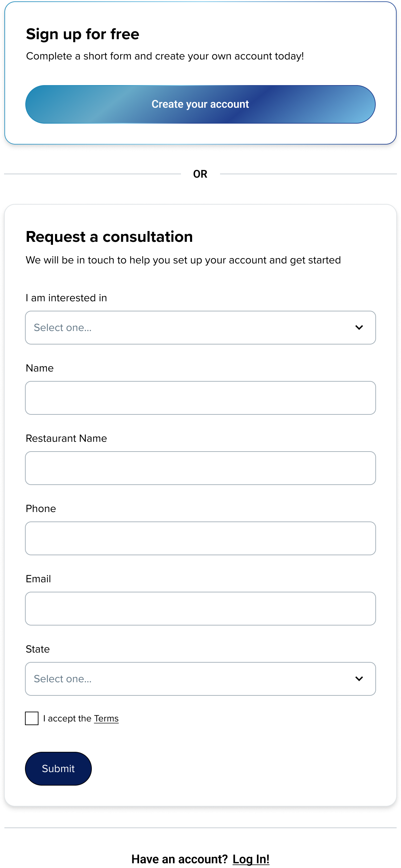Click into the Restaurant Name text box
Image resolution: width=401 pixels, height=868 pixels.
pyautogui.click(x=200, y=468)
